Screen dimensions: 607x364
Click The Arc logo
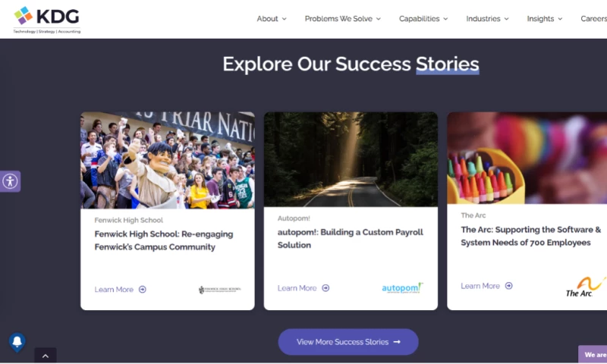(584, 287)
